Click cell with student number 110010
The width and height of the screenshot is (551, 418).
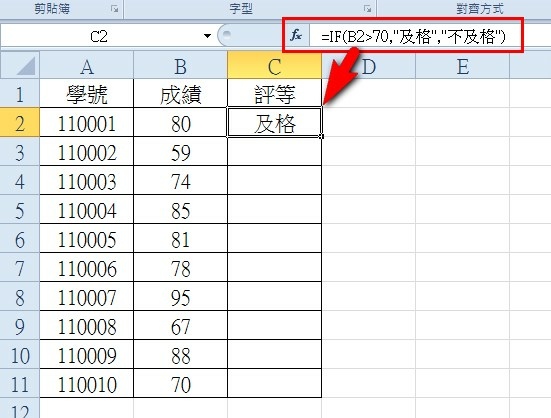(x=86, y=383)
